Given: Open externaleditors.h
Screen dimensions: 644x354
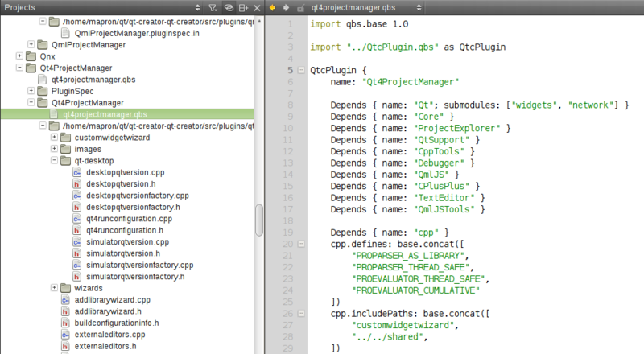Looking at the screenshot, I should [x=105, y=346].
